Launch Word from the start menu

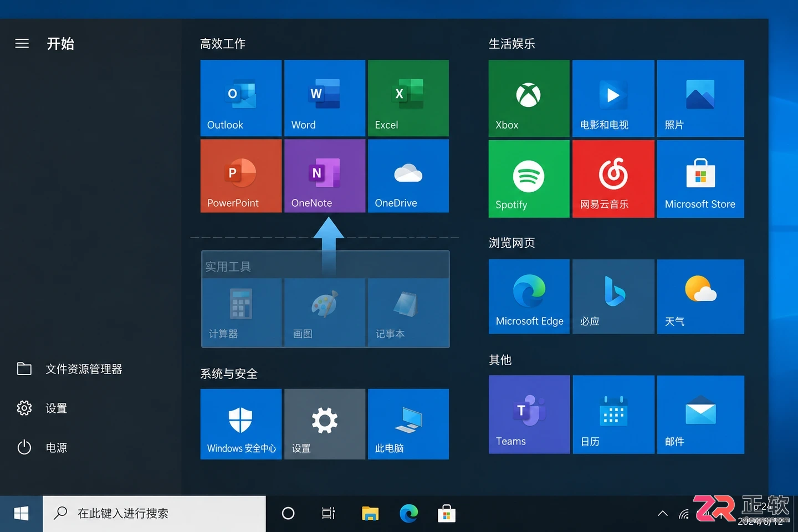[325, 98]
